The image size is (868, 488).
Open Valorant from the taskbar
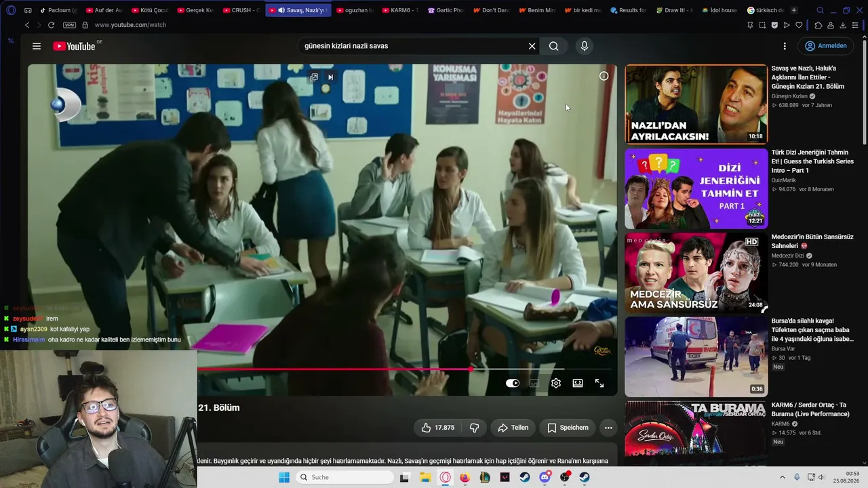[x=505, y=477]
